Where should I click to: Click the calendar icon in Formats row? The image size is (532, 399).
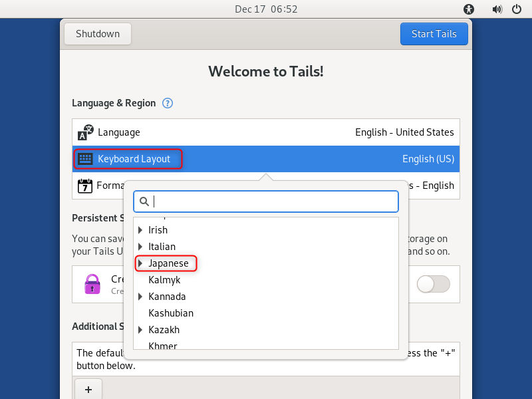(85, 186)
